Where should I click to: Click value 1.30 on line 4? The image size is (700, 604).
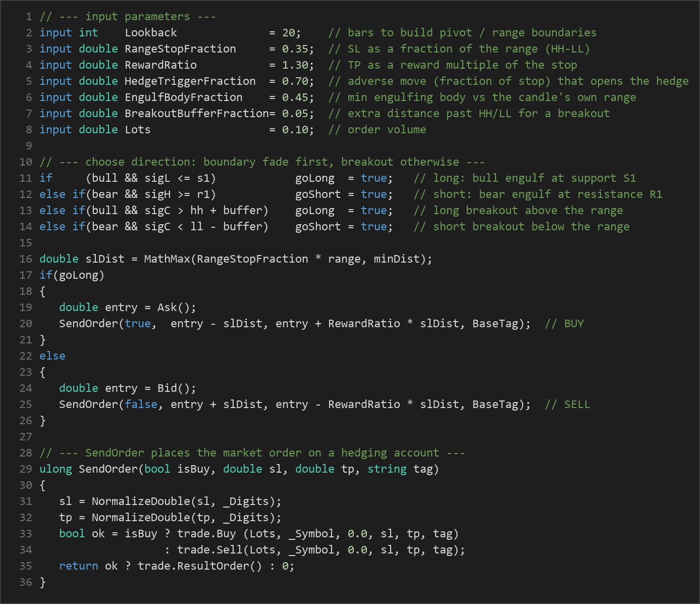coord(295,65)
